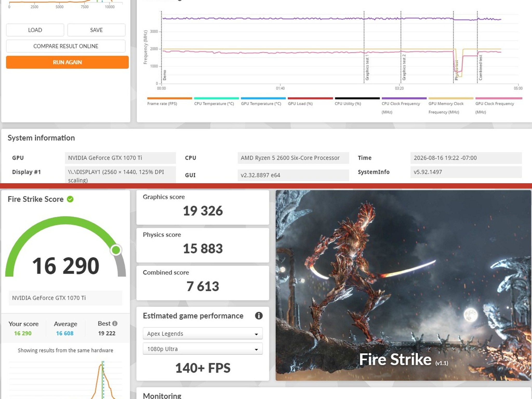Click the Average score 16 608
The width and height of the screenshot is (532, 399).
pos(65,333)
